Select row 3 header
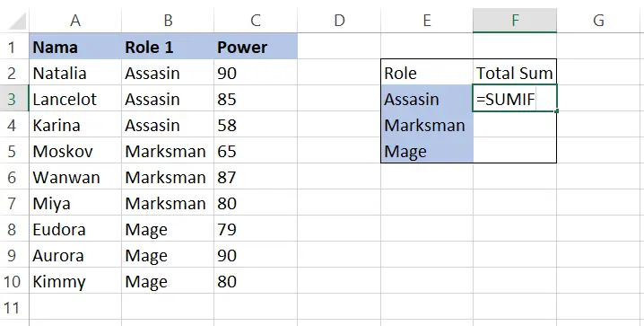Viewport: 644px width, 326px height. (x=14, y=99)
